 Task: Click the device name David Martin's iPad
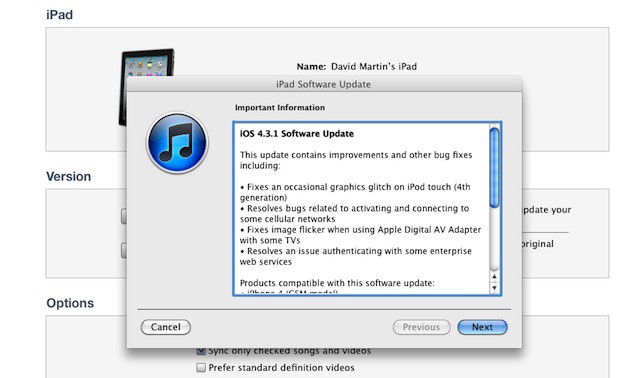coord(374,66)
